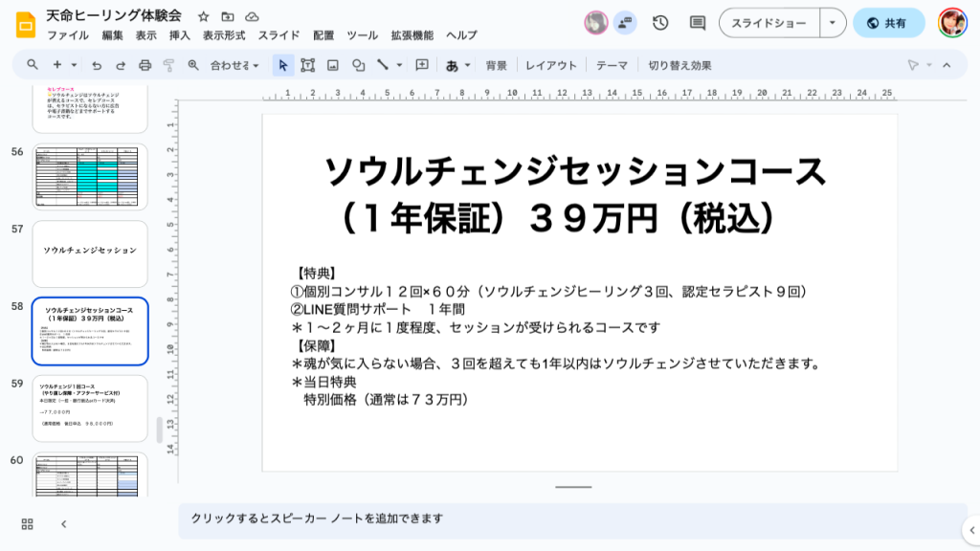Image resolution: width=980 pixels, height=551 pixels.
Task: Click the 共有 share button
Action: click(889, 23)
